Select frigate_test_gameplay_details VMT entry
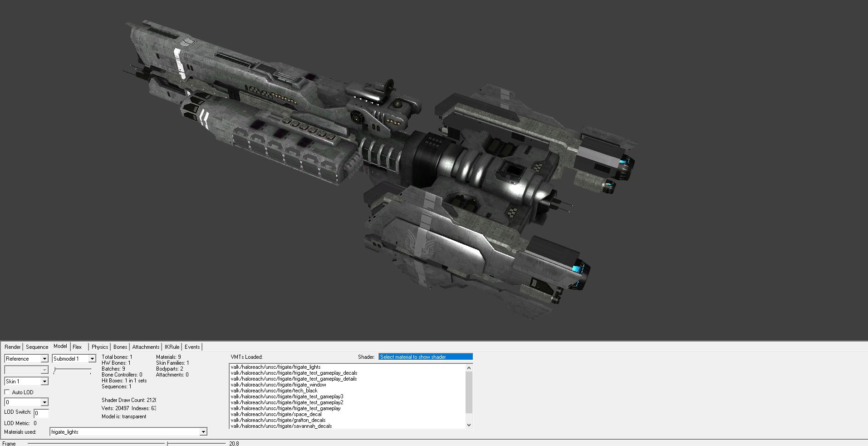Viewport: 868px width, 446px height. (294, 379)
